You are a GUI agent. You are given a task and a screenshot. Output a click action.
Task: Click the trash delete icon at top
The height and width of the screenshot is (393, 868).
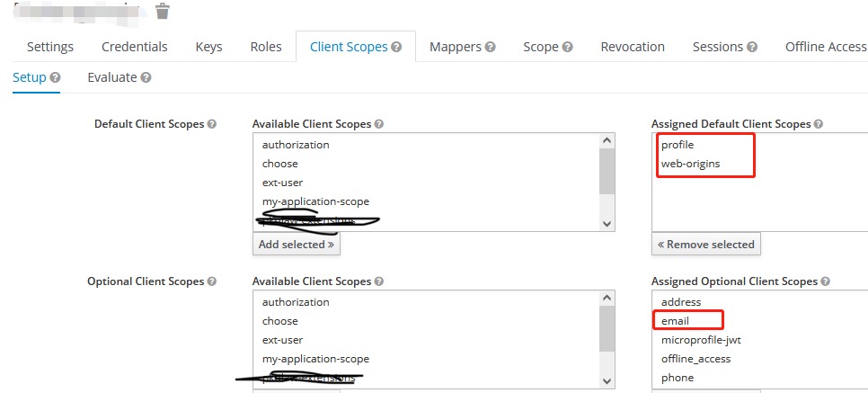(x=162, y=11)
